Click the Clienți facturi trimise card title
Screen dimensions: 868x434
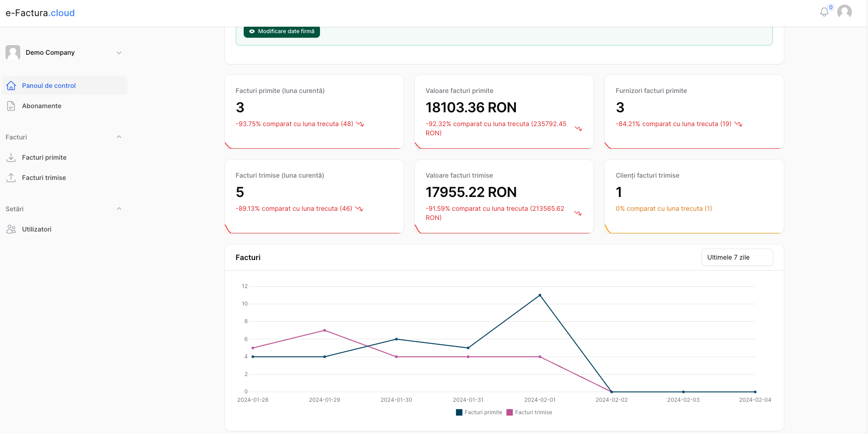tap(647, 175)
